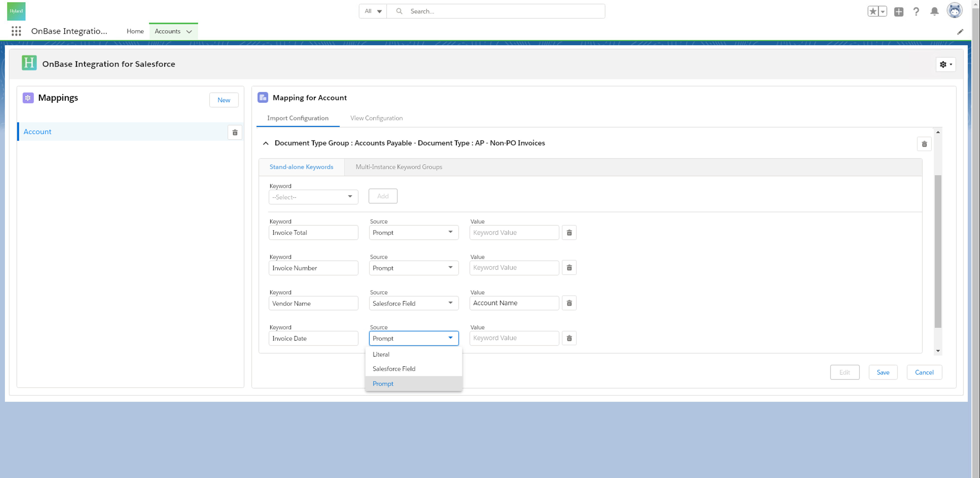Open the gear settings menu
The width and height of the screenshot is (980, 478).
click(x=946, y=64)
